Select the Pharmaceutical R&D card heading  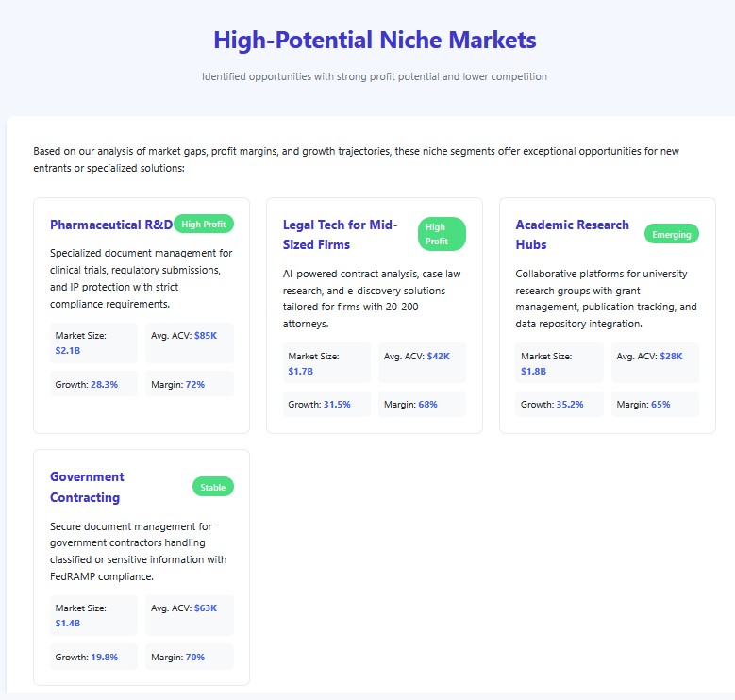[x=110, y=225]
